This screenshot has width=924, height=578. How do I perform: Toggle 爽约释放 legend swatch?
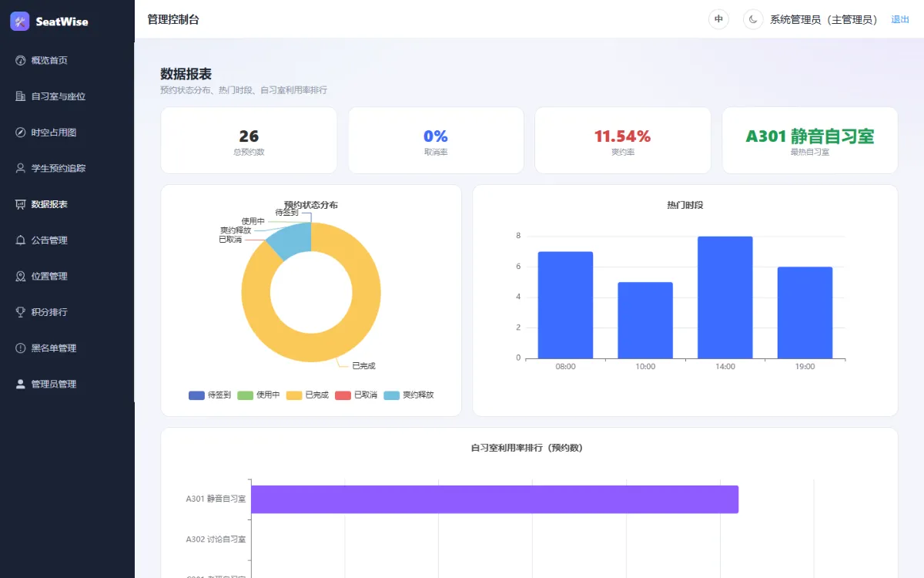(x=392, y=395)
